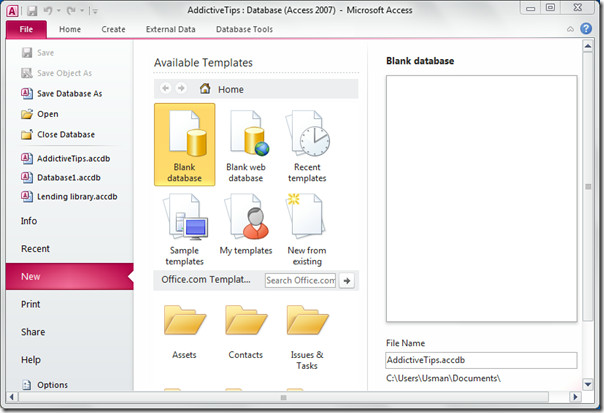Screen dimensions: 604x413
Task: Open Sample templates
Action: 185,230
